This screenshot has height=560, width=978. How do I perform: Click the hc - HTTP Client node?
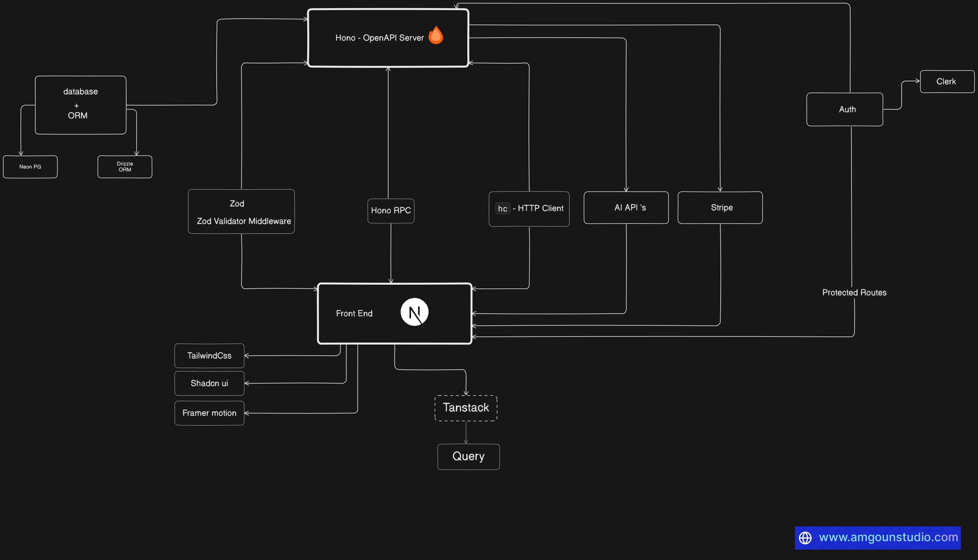pos(529,209)
